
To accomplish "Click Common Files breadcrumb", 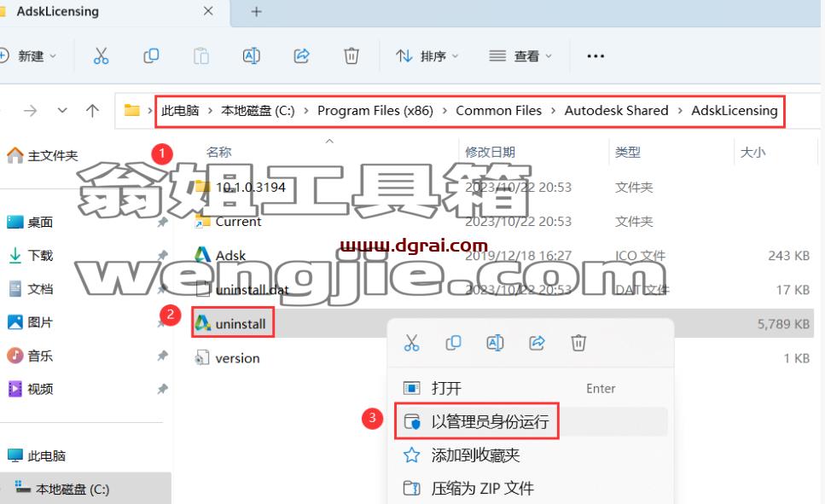I will click(498, 111).
